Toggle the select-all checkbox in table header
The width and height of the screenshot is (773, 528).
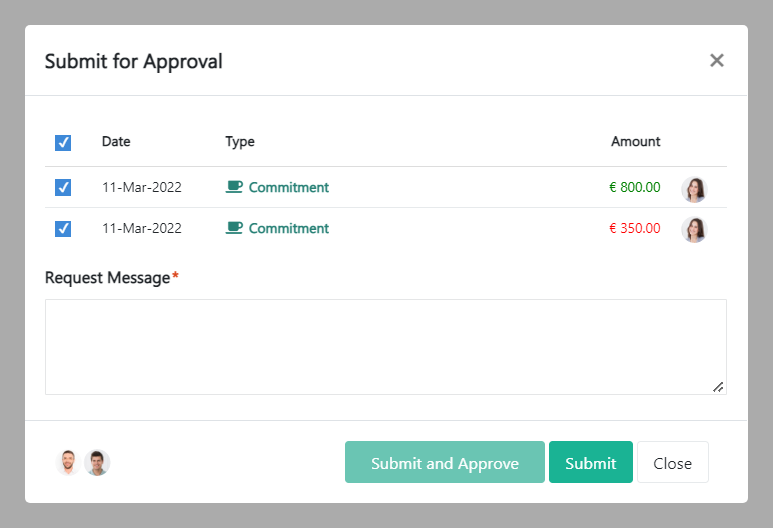[63, 142]
